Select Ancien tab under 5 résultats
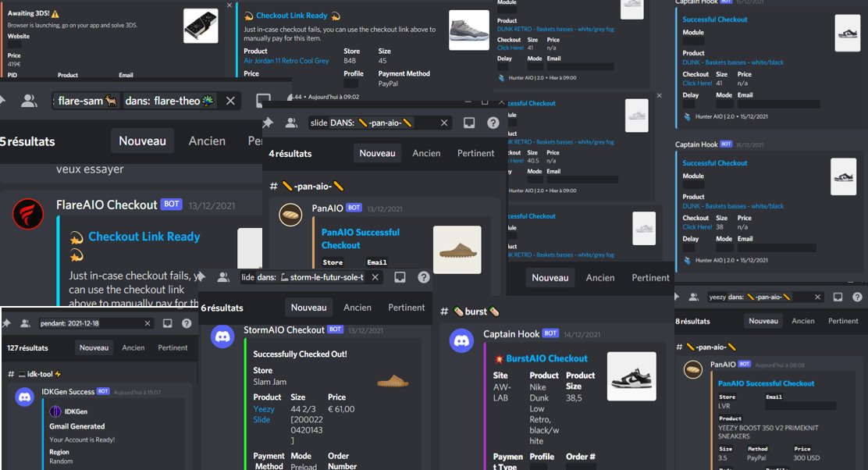The height and width of the screenshot is (470, 868). [x=207, y=141]
